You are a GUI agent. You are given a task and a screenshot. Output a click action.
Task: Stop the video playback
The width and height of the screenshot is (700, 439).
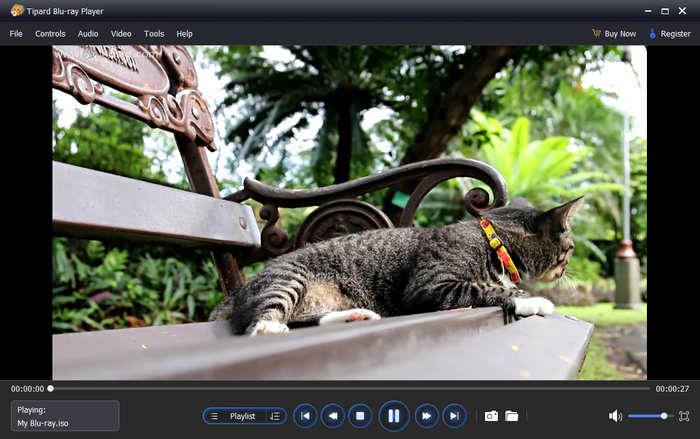pyautogui.click(x=361, y=415)
